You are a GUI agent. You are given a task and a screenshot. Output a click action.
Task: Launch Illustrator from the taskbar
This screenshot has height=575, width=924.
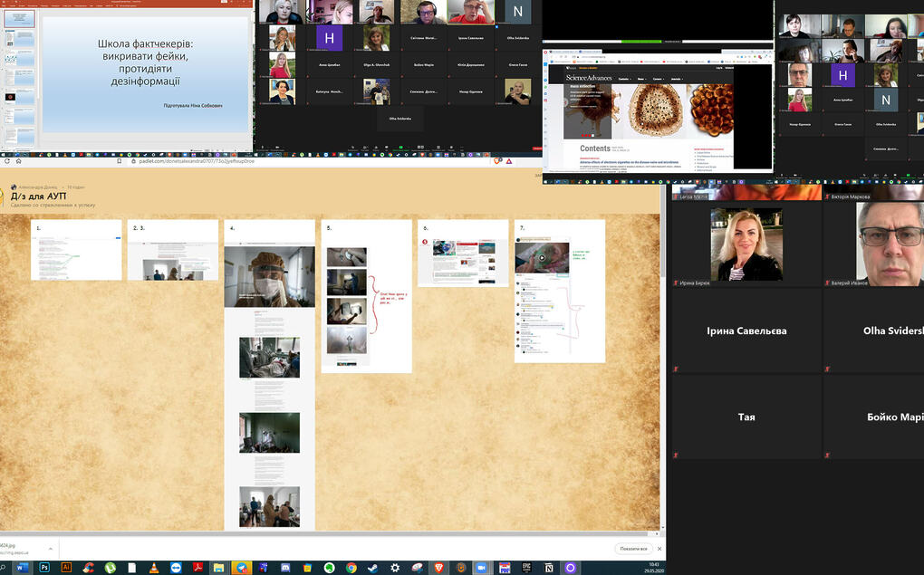click(x=67, y=568)
